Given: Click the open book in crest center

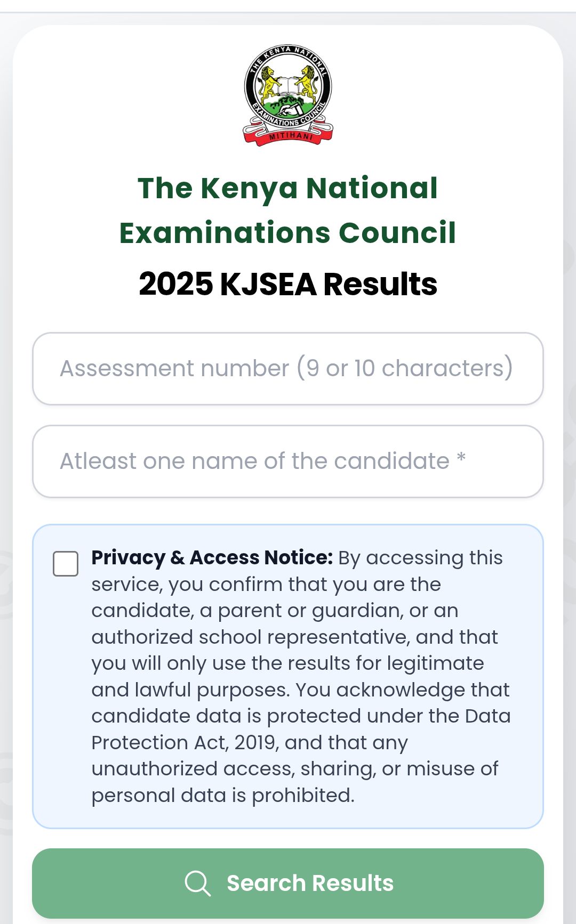Looking at the screenshot, I should (x=288, y=85).
